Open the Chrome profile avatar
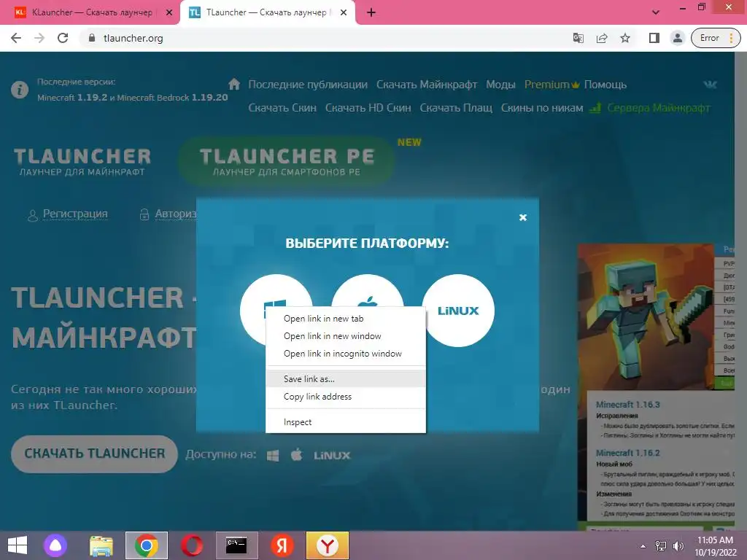 (678, 38)
